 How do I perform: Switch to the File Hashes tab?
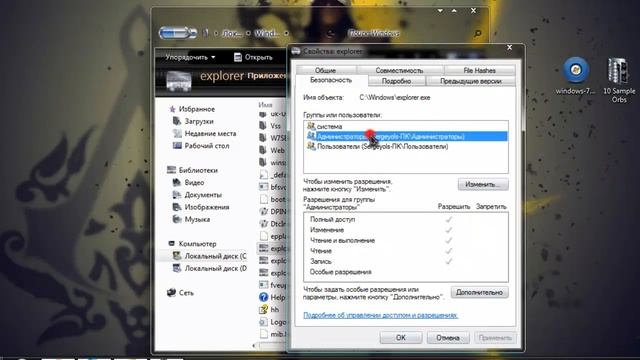click(479, 70)
